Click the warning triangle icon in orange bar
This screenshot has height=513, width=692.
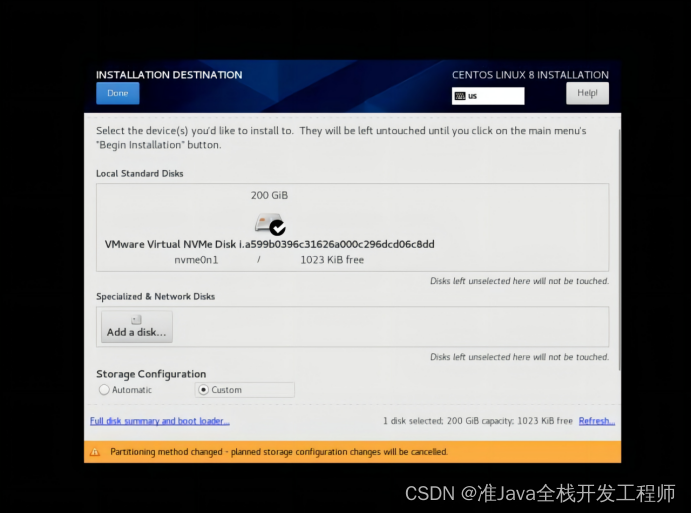coord(95,452)
